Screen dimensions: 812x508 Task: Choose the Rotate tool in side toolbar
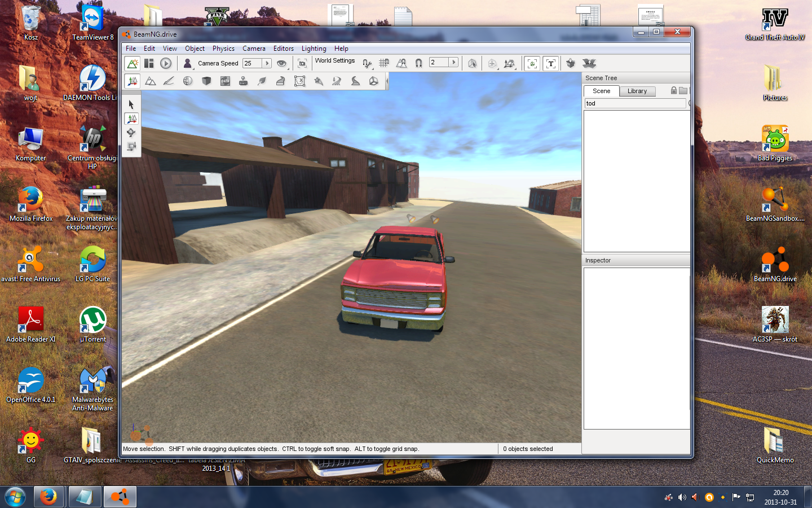[x=131, y=133]
